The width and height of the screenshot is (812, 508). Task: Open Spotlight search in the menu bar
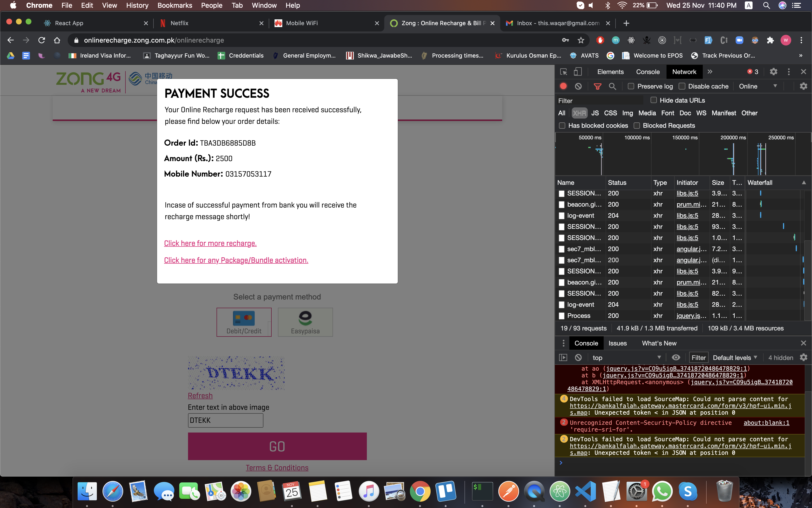[x=766, y=5]
